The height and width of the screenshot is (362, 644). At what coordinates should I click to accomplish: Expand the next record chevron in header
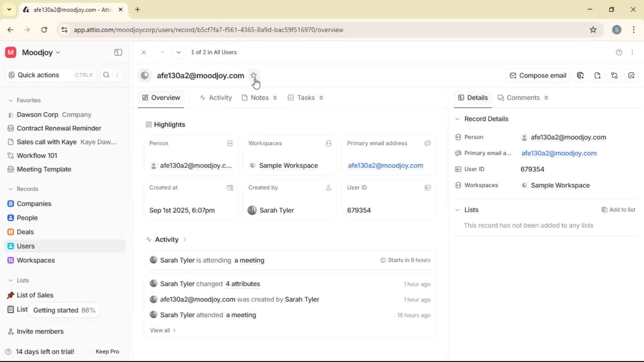[178, 52]
